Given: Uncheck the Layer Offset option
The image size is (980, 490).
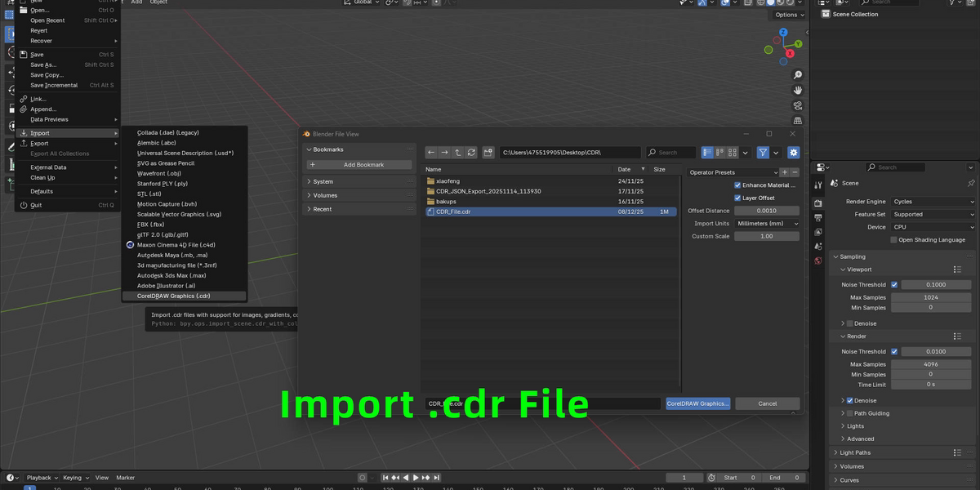Looking at the screenshot, I should [737, 198].
